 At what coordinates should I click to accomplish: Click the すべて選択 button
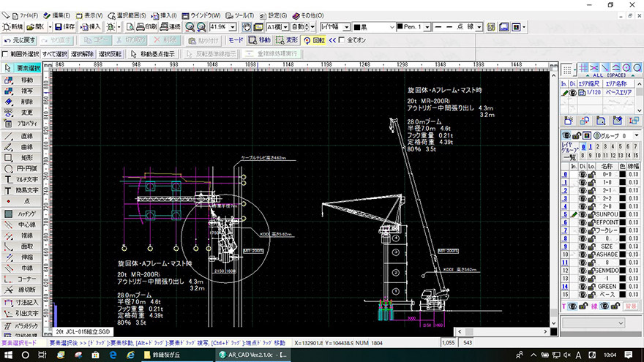pos(55,54)
